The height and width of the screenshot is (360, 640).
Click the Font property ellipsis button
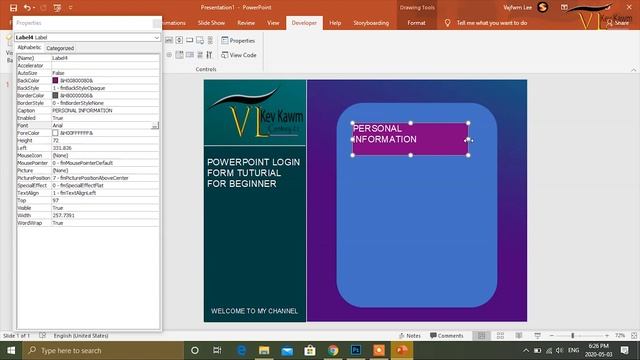point(155,126)
